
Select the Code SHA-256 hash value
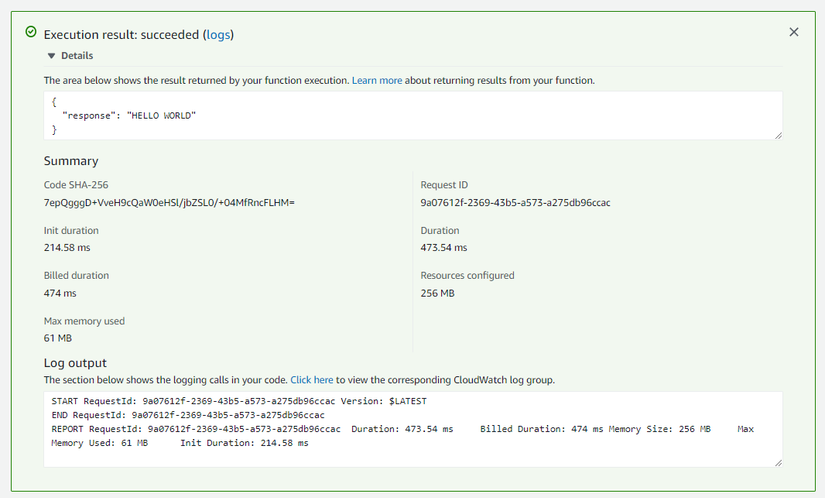[x=169, y=202]
